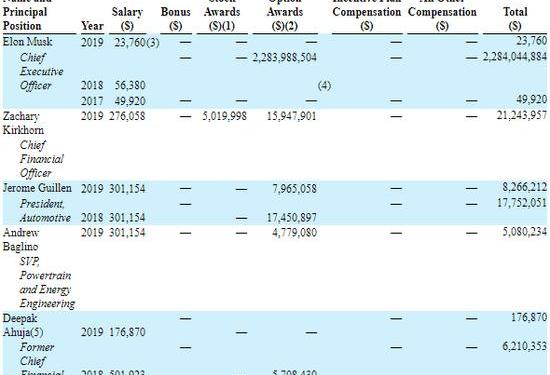
Task: Select Andrew Baglino's total 5,080,234
Action: pyautogui.click(x=524, y=232)
